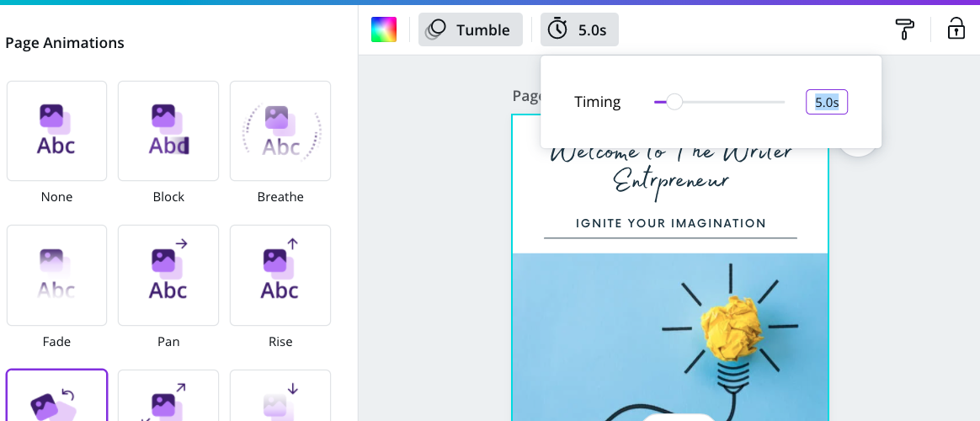Choose the Block page animation
Screen dimensions: 980x421
[x=168, y=131]
